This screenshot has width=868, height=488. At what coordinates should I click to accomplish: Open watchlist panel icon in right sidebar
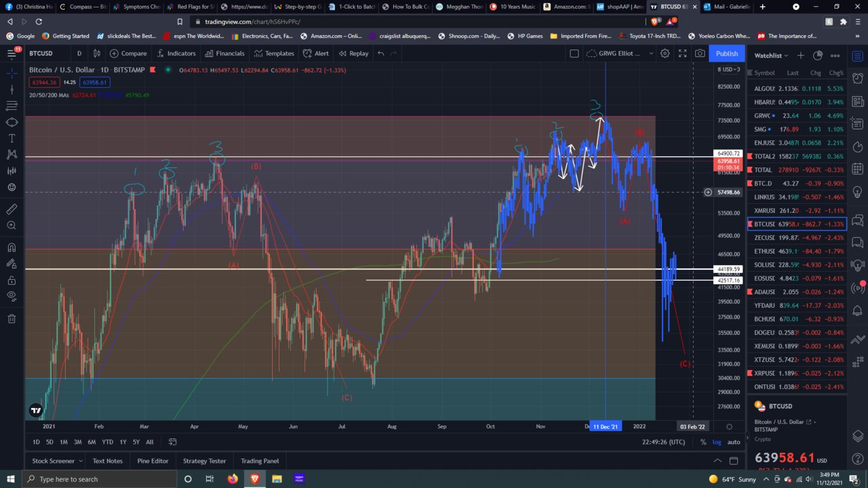(x=858, y=55)
